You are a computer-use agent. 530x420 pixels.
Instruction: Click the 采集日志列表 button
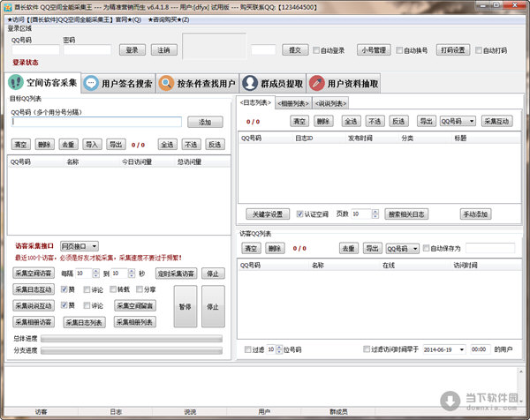84,322
